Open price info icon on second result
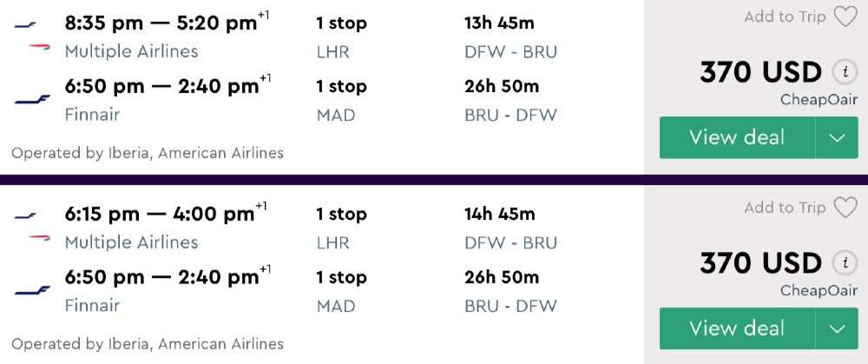 (x=840, y=263)
